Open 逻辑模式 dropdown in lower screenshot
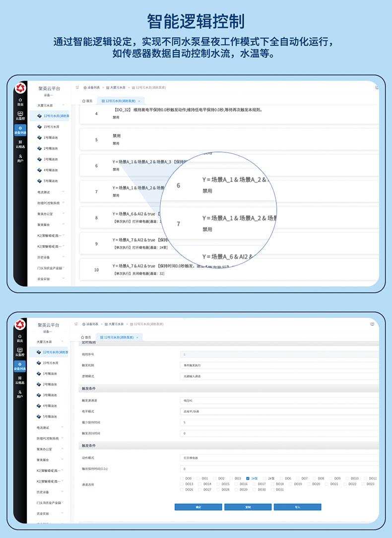 click(x=279, y=376)
